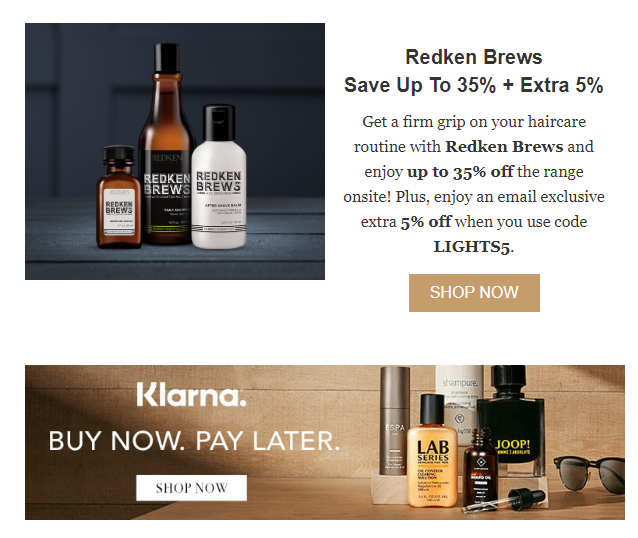This screenshot has width=638, height=538.
Task: Click the bold 'Redken Brews' text in paragraph
Action: pos(504,147)
